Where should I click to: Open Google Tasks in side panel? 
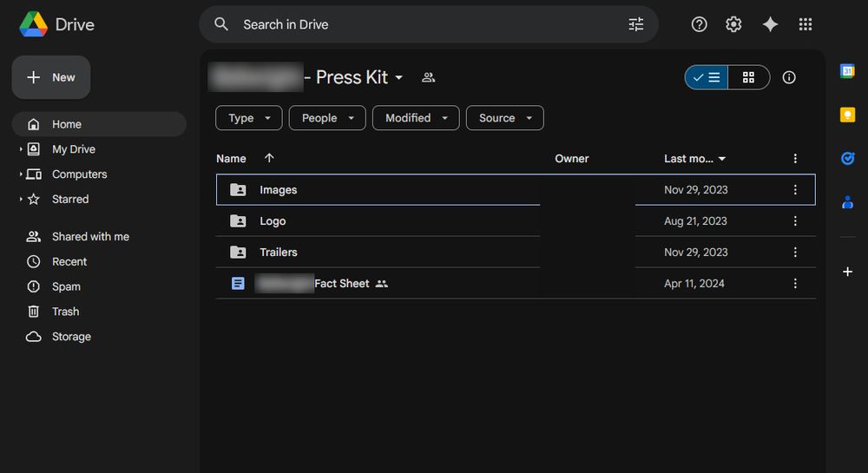(847, 158)
